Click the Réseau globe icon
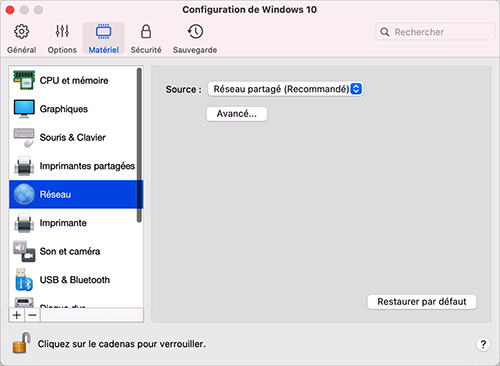 pyautogui.click(x=24, y=194)
